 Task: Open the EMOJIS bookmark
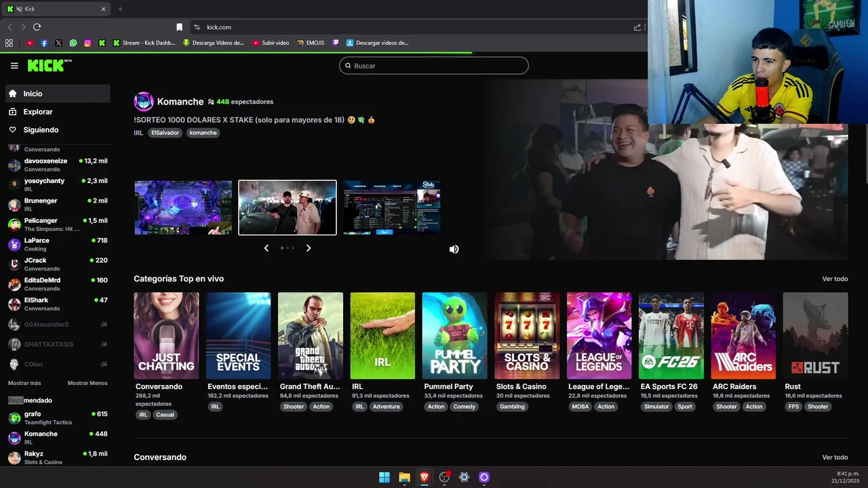coord(311,43)
